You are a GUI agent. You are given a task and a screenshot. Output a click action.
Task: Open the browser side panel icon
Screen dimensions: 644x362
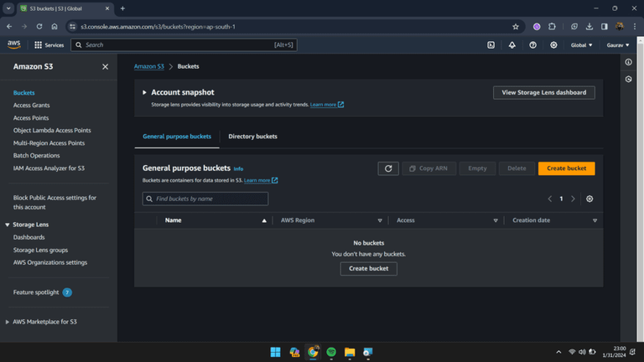coord(604,27)
